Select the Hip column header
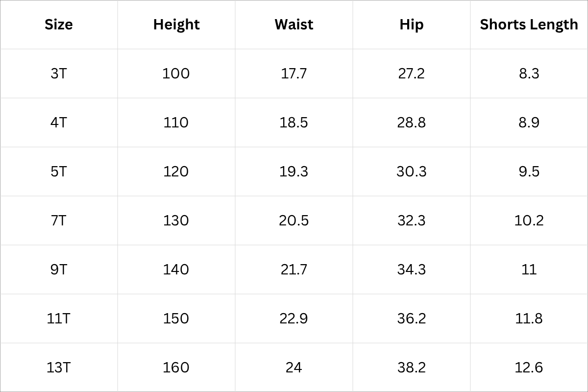The height and width of the screenshot is (392, 588). pyautogui.click(x=411, y=24)
